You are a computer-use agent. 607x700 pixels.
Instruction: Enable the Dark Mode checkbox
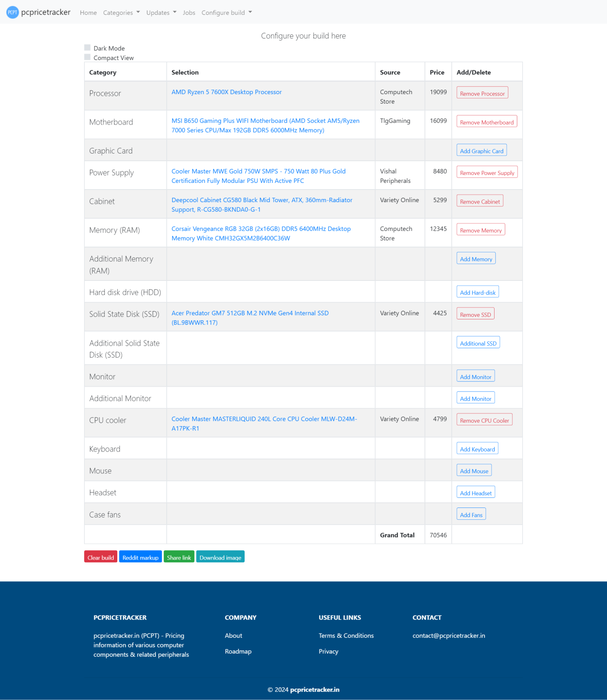point(88,48)
